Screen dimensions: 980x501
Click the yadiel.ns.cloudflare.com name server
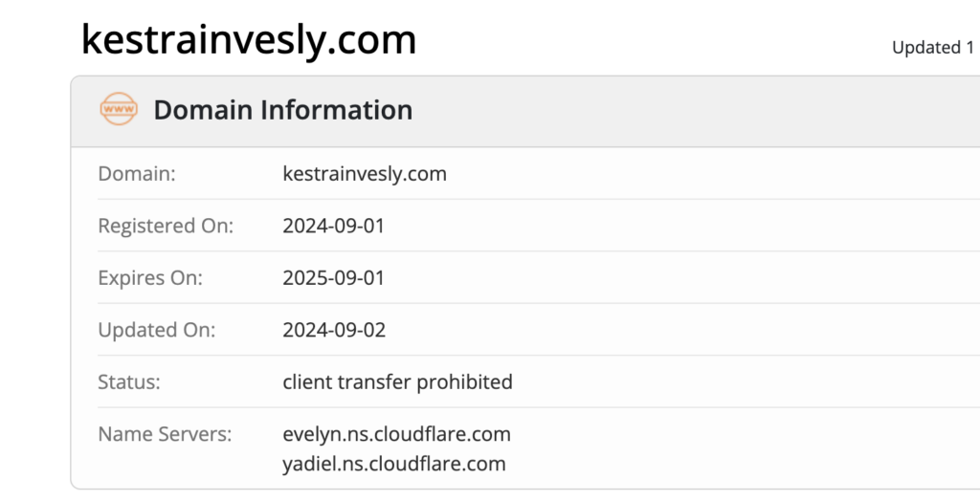pyautogui.click(x=394, y=464)
